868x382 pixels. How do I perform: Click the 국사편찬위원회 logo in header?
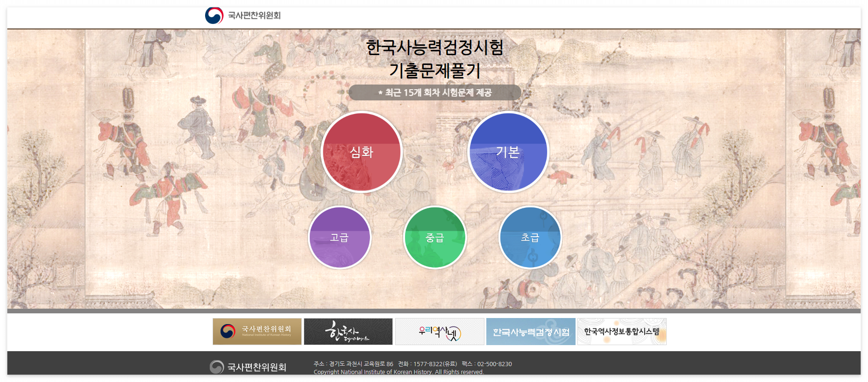[x=243, y=15]
